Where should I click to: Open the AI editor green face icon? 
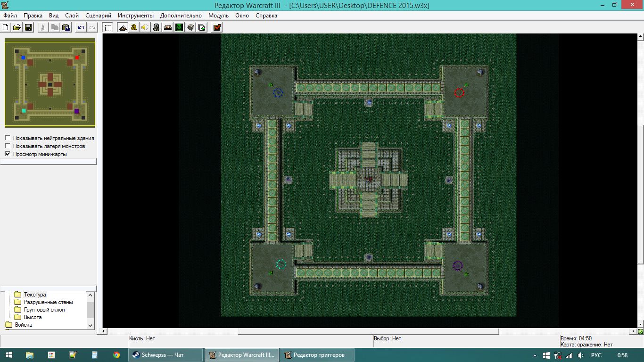[179, 27]
